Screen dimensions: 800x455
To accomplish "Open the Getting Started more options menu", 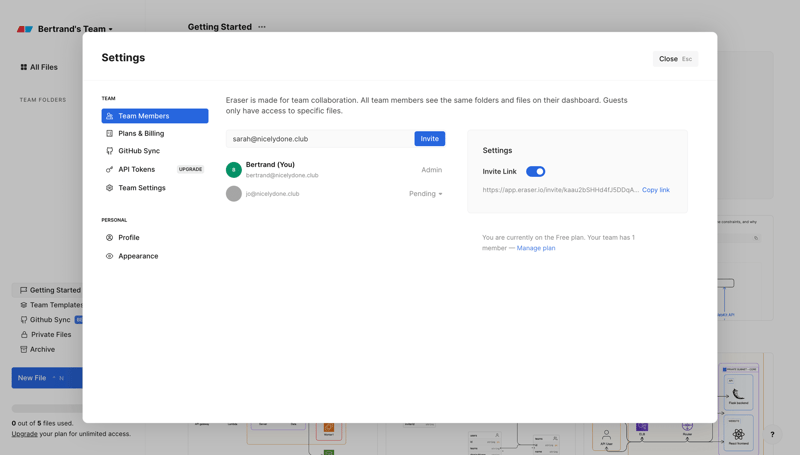I will (262, 27).
